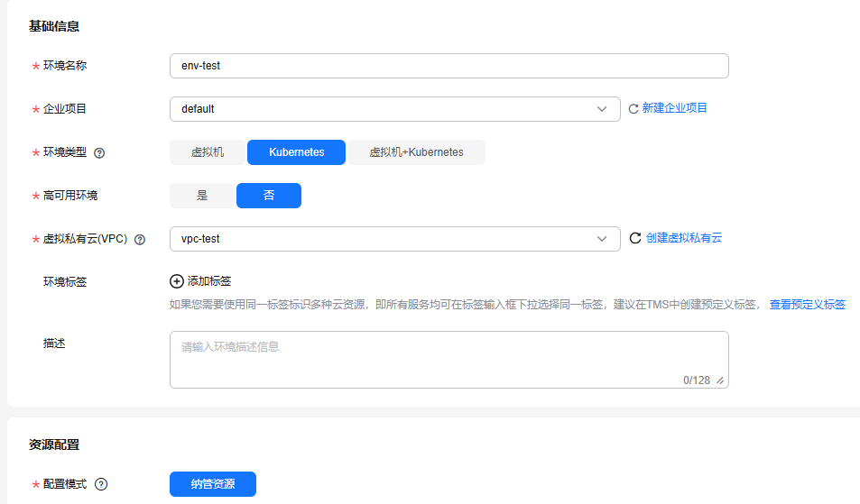The image size is (860, 504).
Task: Select Kubernetes environment type
Action: 296,152
